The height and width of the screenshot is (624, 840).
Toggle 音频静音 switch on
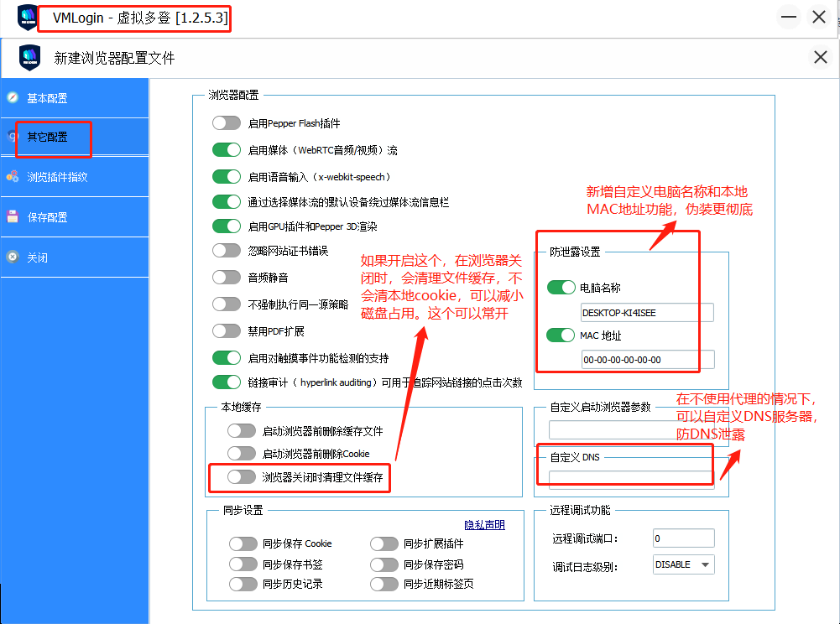coord(227,278)
